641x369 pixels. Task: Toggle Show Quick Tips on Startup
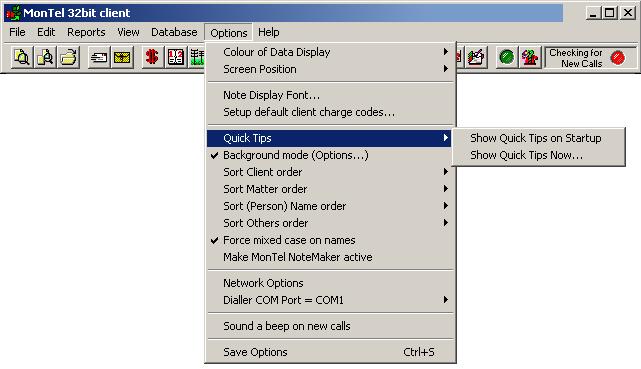538,138
